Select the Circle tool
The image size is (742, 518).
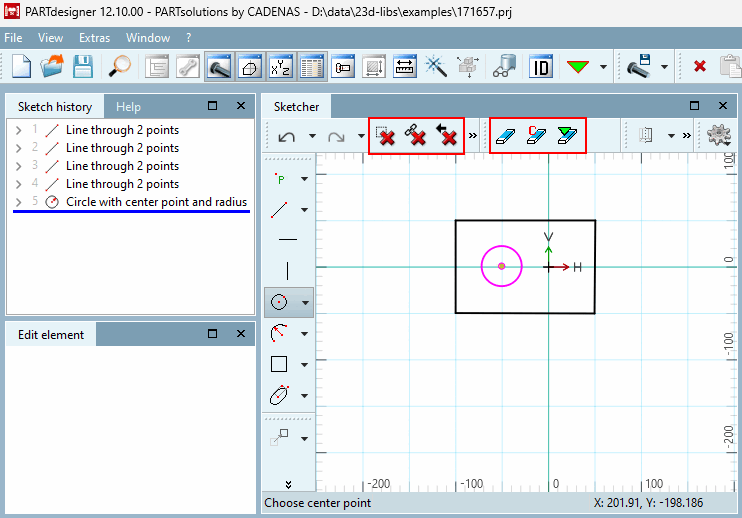[x=279, y=302]
